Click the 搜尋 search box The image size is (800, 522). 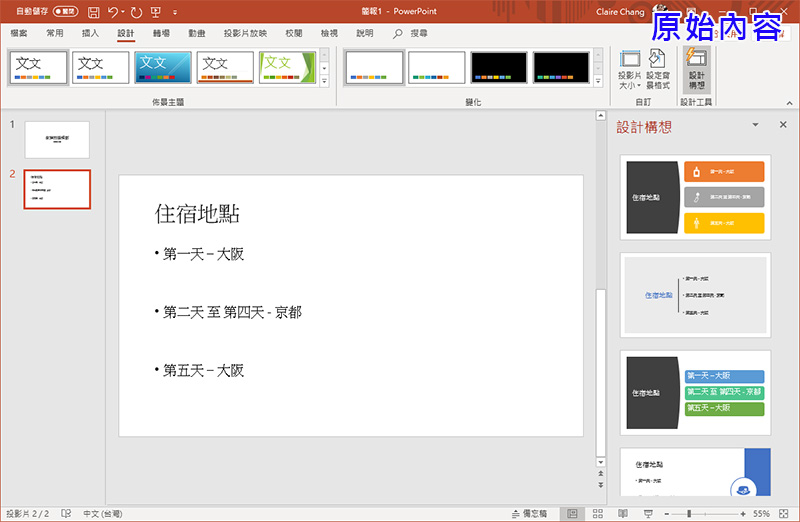pos(410,33)
